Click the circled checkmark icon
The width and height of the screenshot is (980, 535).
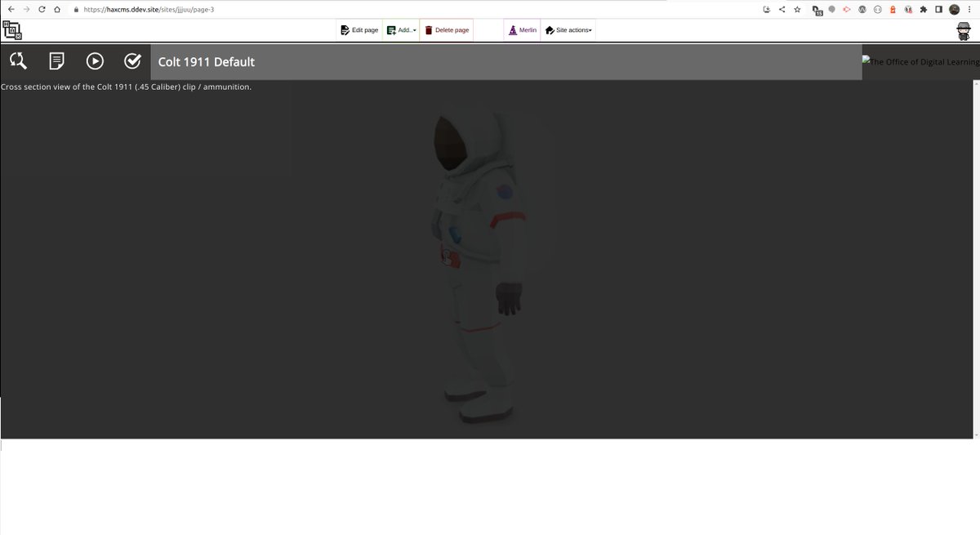(132, 61)
